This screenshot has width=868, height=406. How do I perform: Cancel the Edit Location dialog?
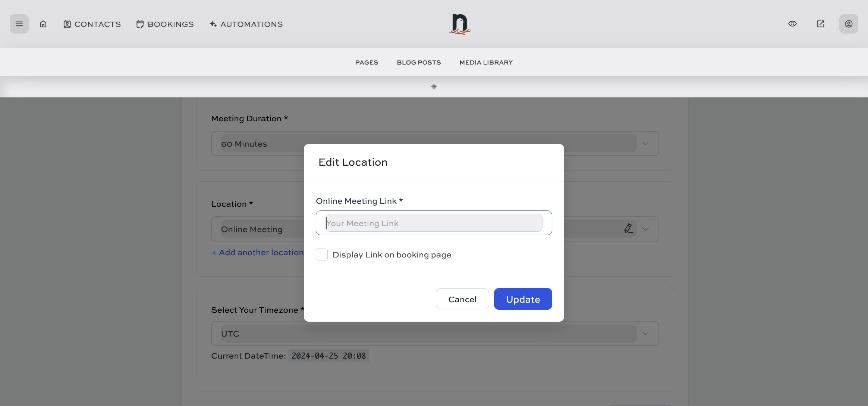click(462, 299)
